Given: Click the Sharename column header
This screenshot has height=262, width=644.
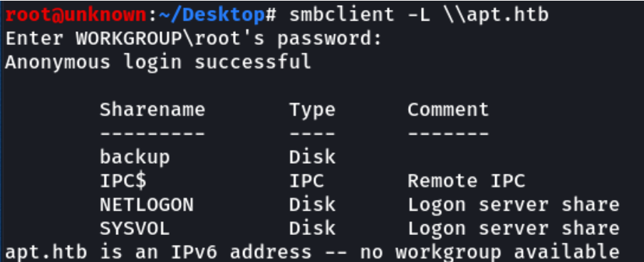Looking at the screenshot, I should pyautogui.click(x=152, y=110).
